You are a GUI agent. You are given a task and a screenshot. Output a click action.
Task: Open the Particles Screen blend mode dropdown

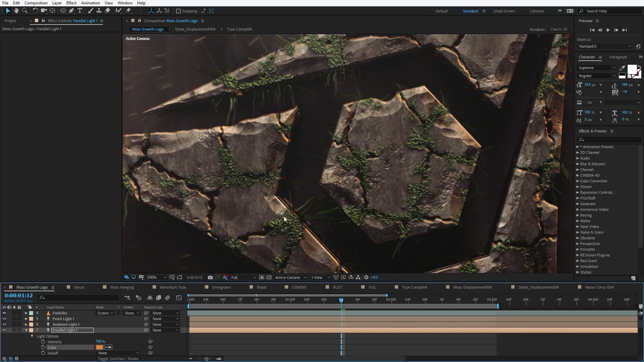pyautogui.click(x=105, y=313)
